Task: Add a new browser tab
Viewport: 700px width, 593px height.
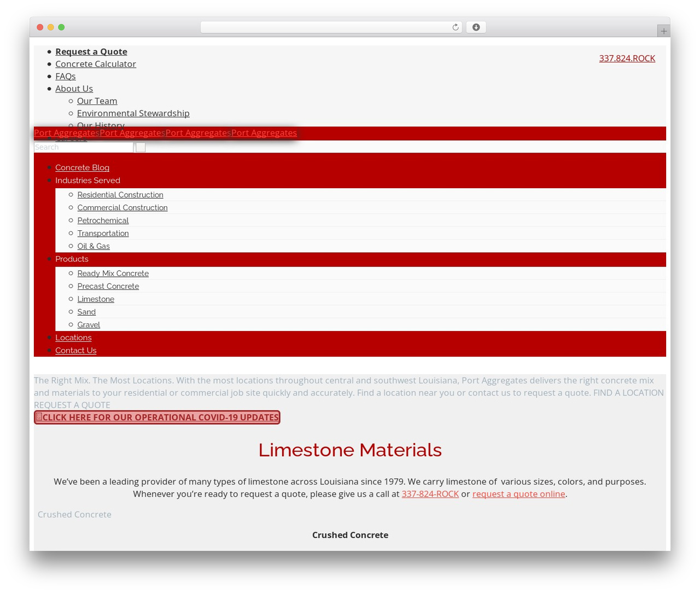Action: [x=663, y=31]
